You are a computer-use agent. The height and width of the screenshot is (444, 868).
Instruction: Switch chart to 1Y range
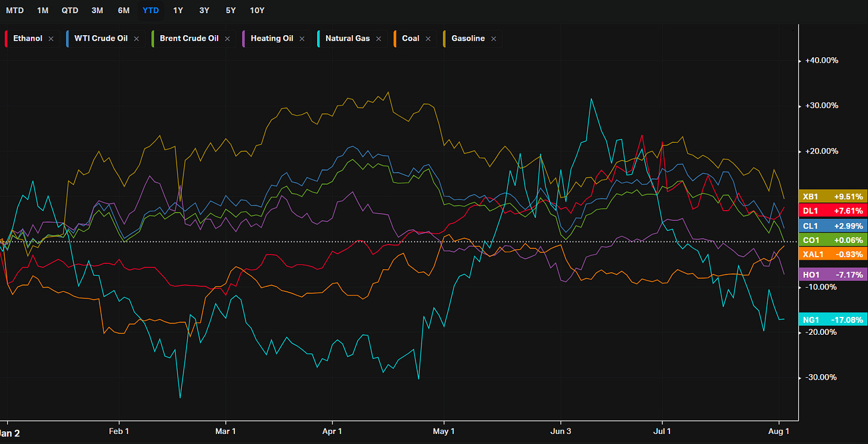click(178, 11)
